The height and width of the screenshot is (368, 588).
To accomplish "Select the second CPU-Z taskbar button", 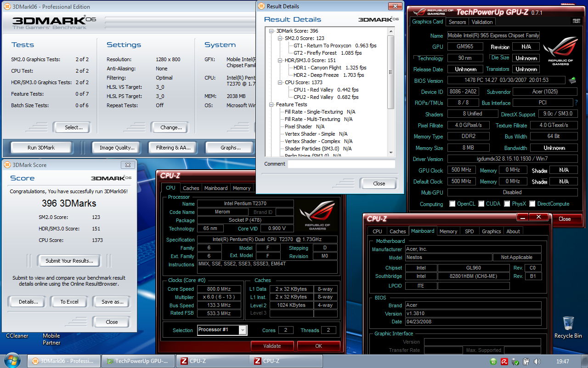I will click(287, 361).
